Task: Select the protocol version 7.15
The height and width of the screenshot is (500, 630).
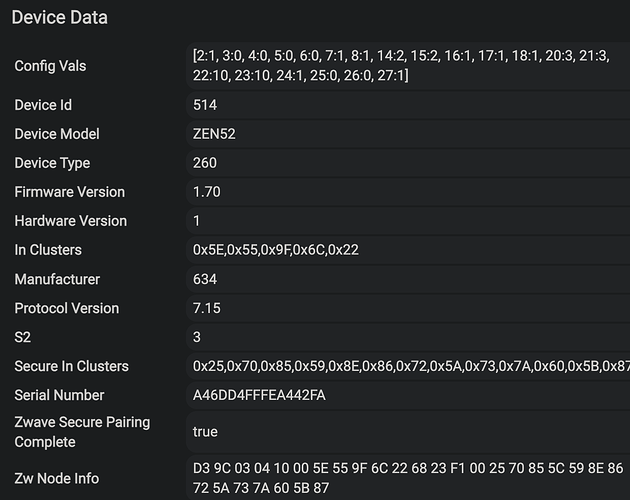Action: point(207,308)
